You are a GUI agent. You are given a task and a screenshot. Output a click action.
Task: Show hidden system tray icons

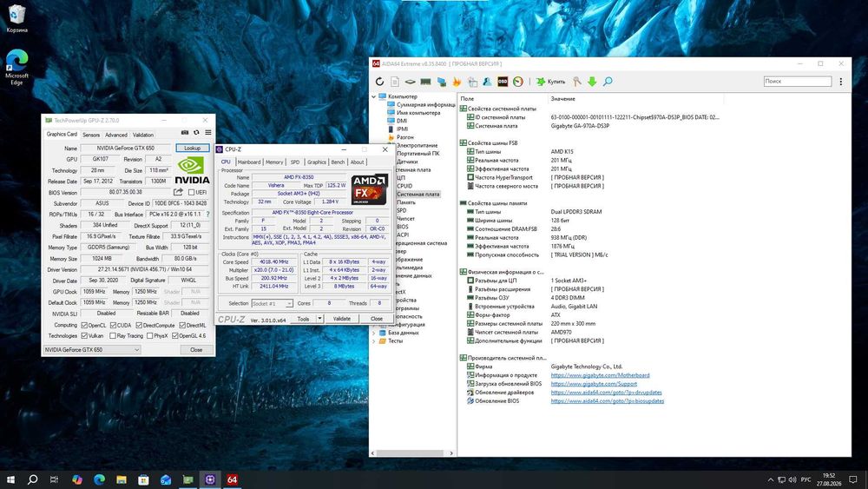tap(770, 479)
